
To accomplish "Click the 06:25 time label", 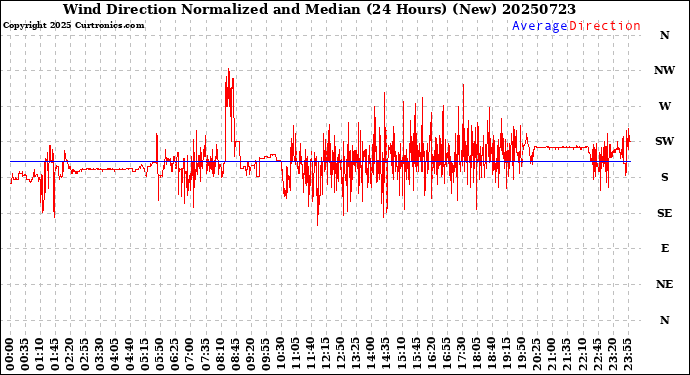I will coord(176,354).
